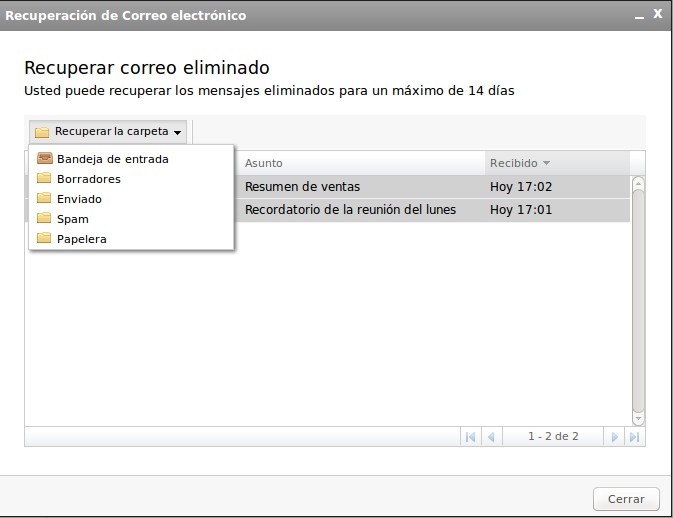
Task: Click the folder icon beside Enviado
Action: (x=44, y=198)
